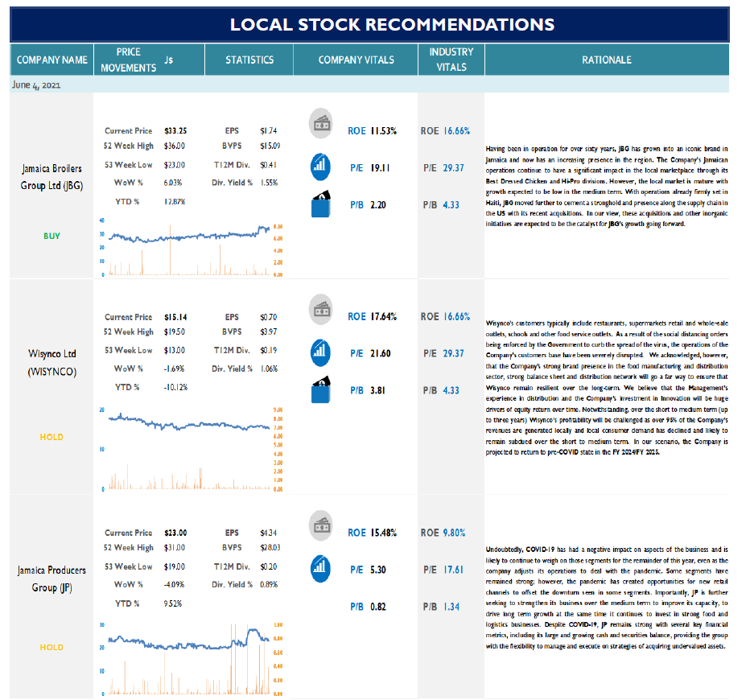Image resolution: width=750 pixels, height=700 pixels.
Task: Open the Jamaica Broilers price and volume chart
Action: tap(192, 247)
